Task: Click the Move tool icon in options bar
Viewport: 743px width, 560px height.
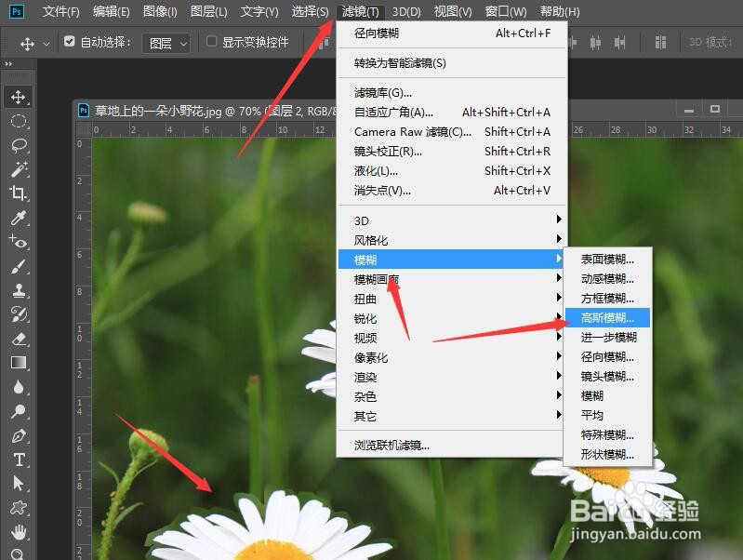Action: [x=27, y=44]
